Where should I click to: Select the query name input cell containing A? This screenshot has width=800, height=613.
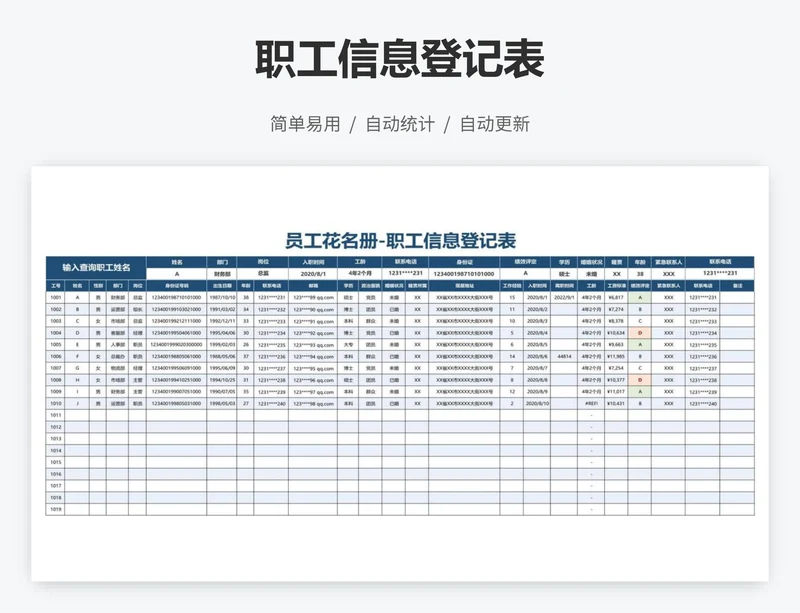[177, 274]
